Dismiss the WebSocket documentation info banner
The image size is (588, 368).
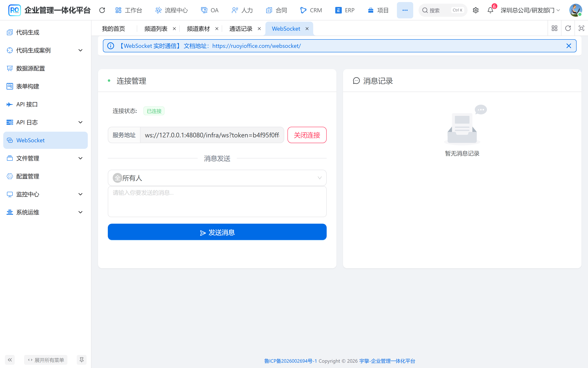[x=569, y=46]
